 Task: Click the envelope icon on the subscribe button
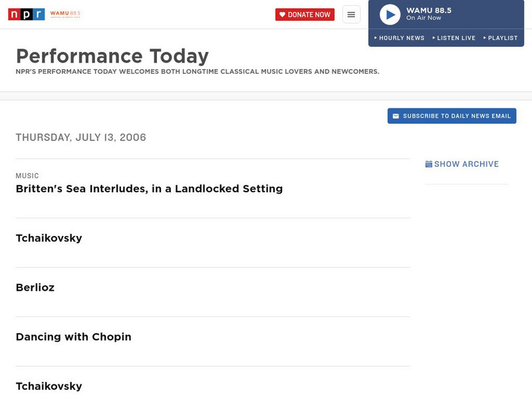395,116
